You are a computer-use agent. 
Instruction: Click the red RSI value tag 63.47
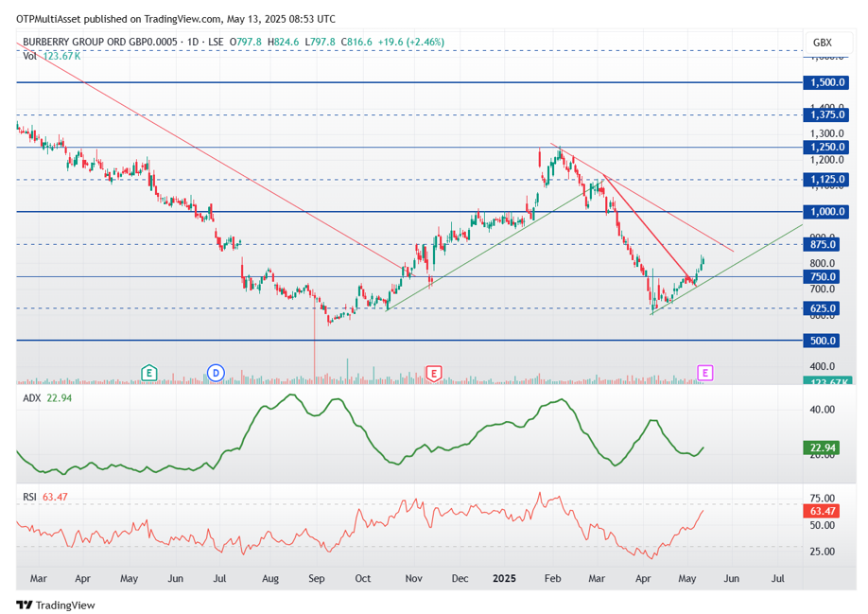coord(822,511)
